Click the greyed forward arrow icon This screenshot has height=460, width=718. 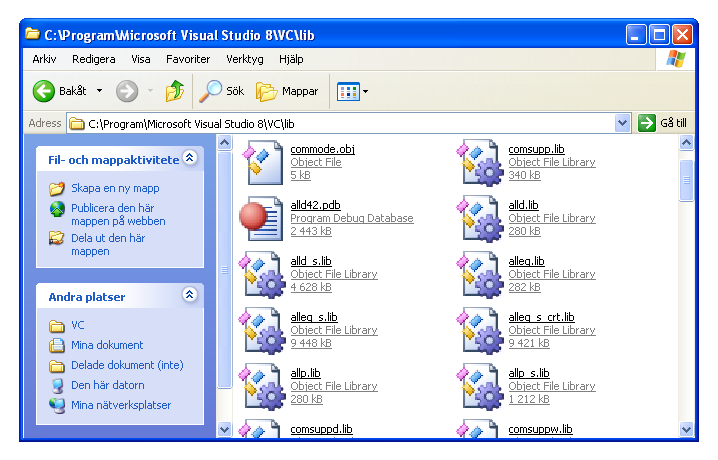(x=127, y=91)
